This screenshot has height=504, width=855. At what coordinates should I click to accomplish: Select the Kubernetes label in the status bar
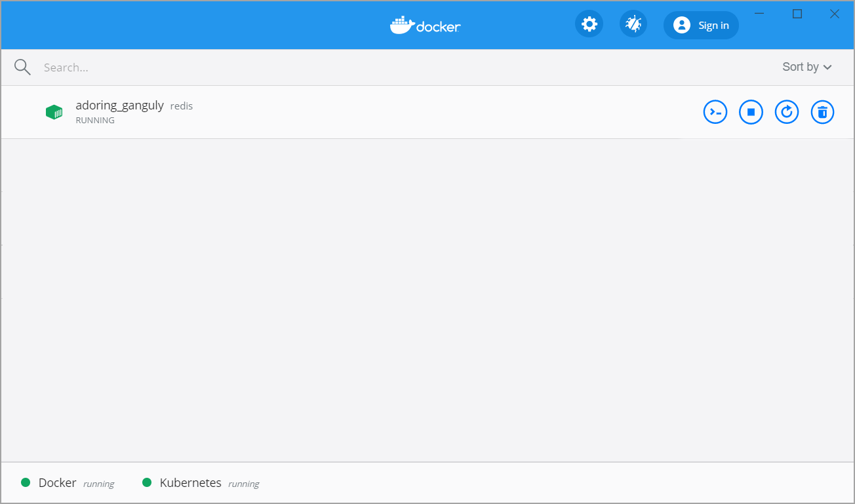[190, 483]
